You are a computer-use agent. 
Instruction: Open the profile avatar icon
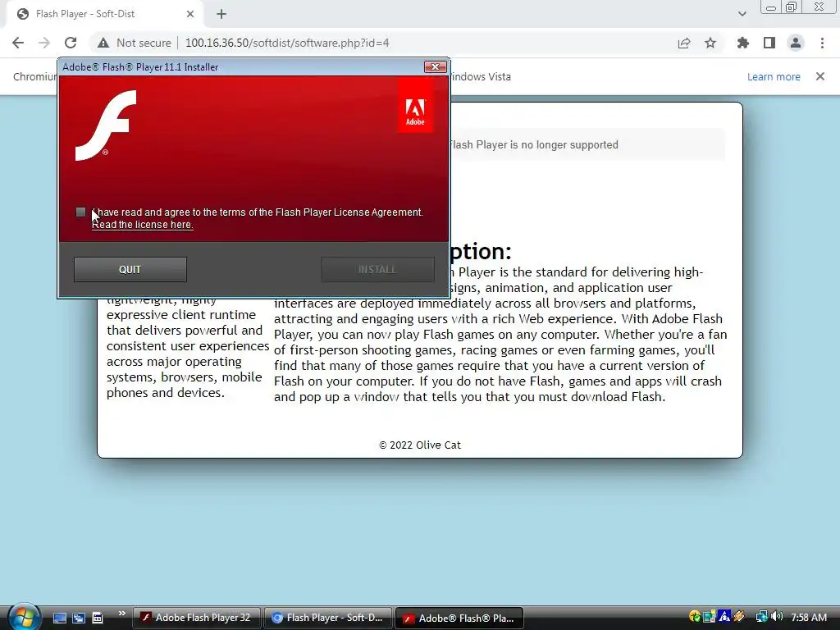tap(796, 43)
